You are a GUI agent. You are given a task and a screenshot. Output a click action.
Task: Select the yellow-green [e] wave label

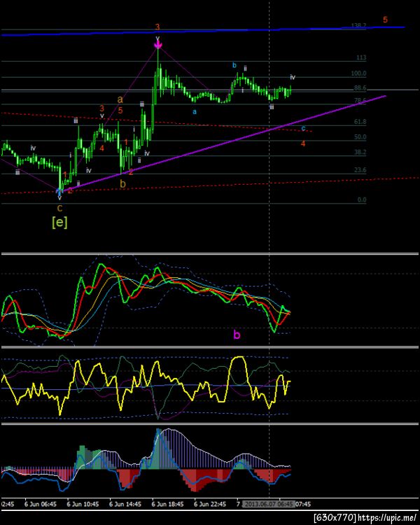[59, 222]
